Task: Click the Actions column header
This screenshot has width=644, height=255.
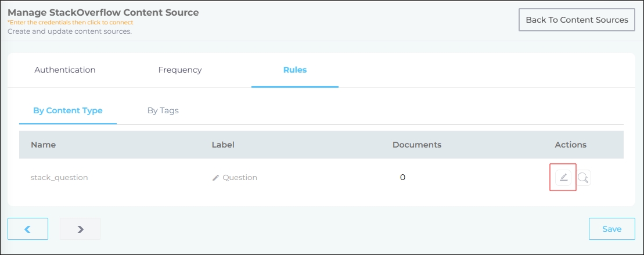Action: 570,145
